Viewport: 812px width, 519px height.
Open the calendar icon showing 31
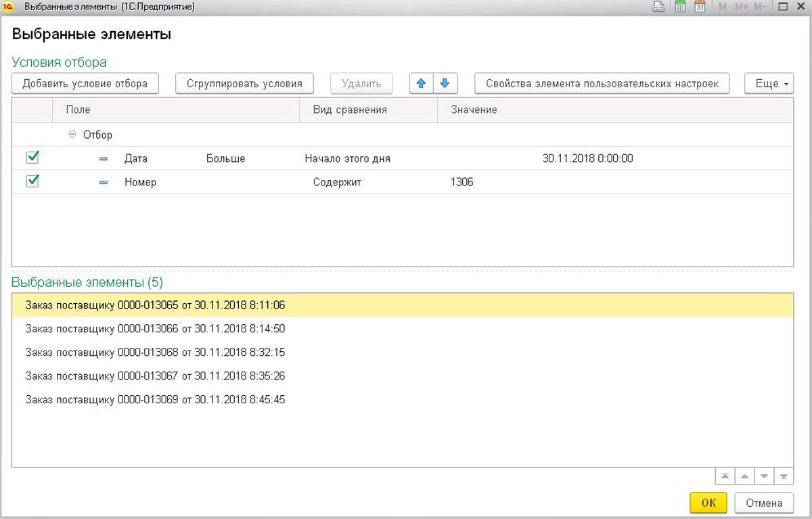(700, 7)
